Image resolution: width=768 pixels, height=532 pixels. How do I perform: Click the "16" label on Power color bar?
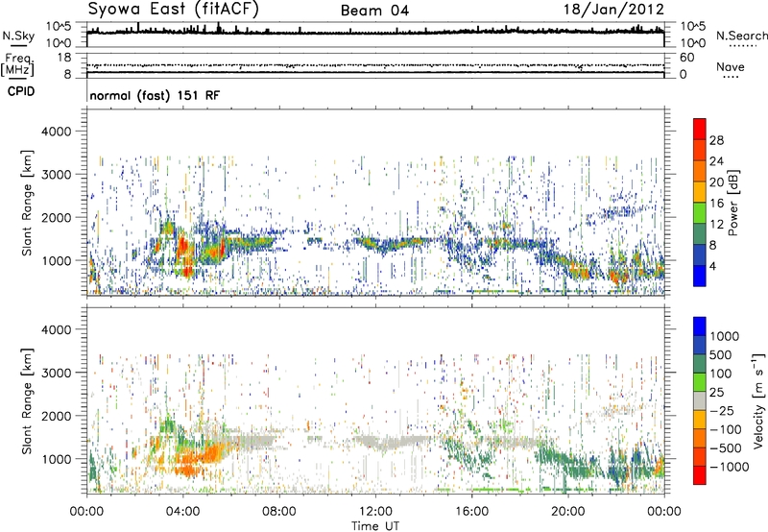(716, 204)
